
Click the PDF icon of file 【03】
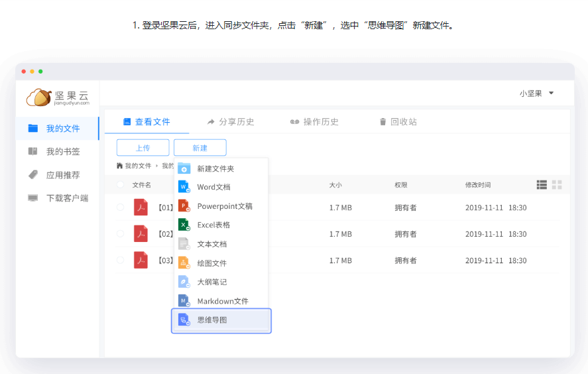(x=141, y=260)
